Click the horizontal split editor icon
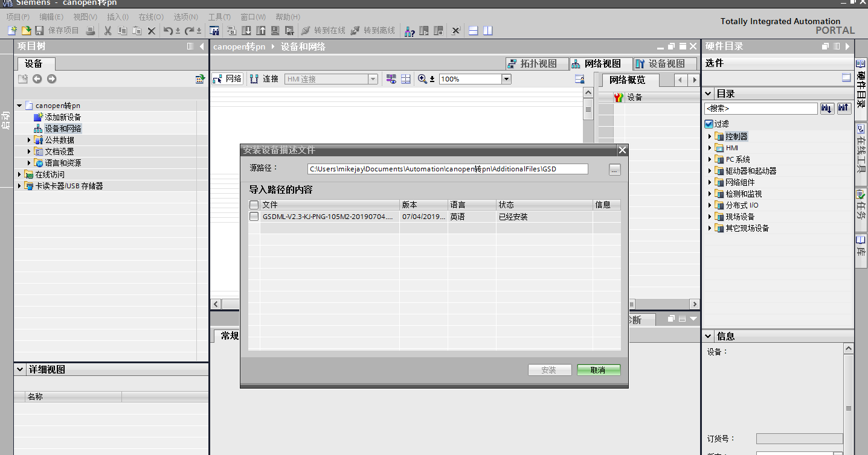 pyautogui.click(x=474, y=30)
